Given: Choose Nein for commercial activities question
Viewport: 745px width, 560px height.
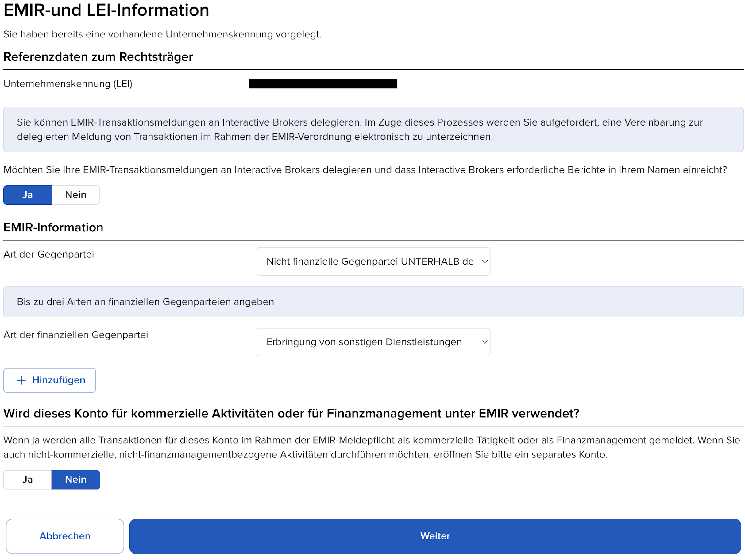Looking at the screenshot, I should click(x=76, y=480).
